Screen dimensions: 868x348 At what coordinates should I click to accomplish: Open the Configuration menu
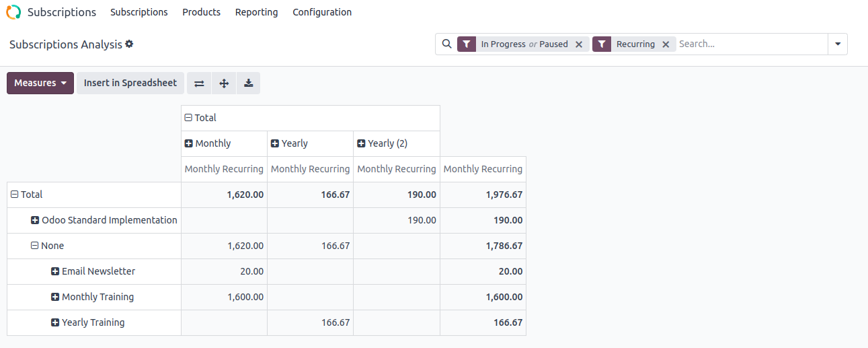pyautogui.click(x=321, y=12)
